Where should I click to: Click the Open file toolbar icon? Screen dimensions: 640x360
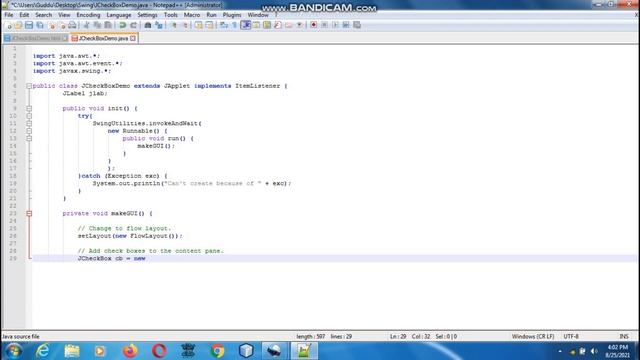18,25
